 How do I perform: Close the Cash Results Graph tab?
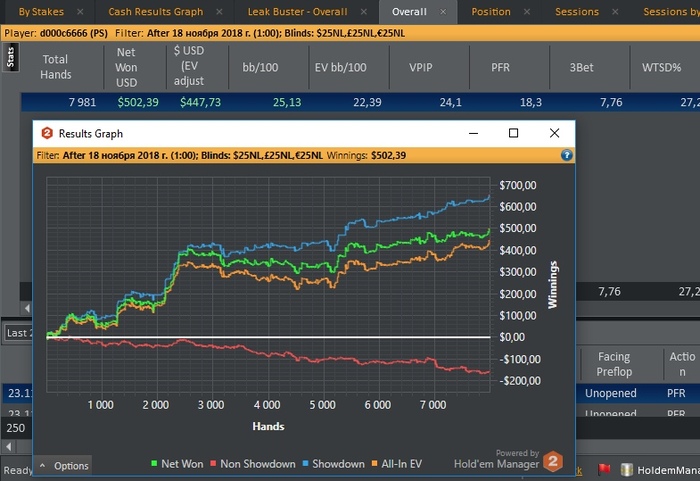tap(219, 12)
